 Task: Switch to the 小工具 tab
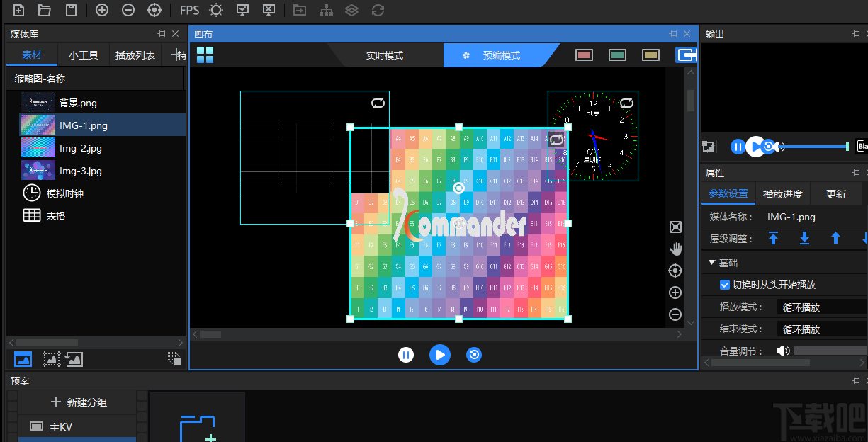[x=84, y=55]
